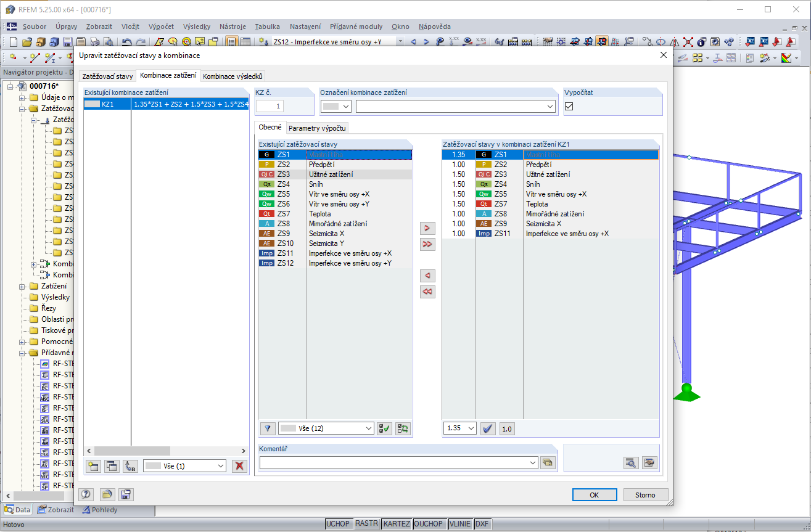811x532 pixels.
Task: Click the renumber combinations icon
Action: (130, 466)
